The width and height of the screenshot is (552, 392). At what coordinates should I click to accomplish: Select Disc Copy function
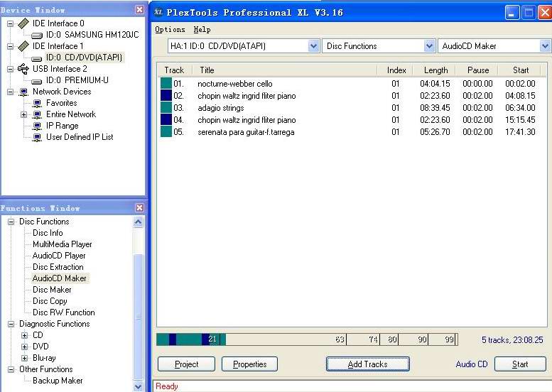click(x=50, y=301)
